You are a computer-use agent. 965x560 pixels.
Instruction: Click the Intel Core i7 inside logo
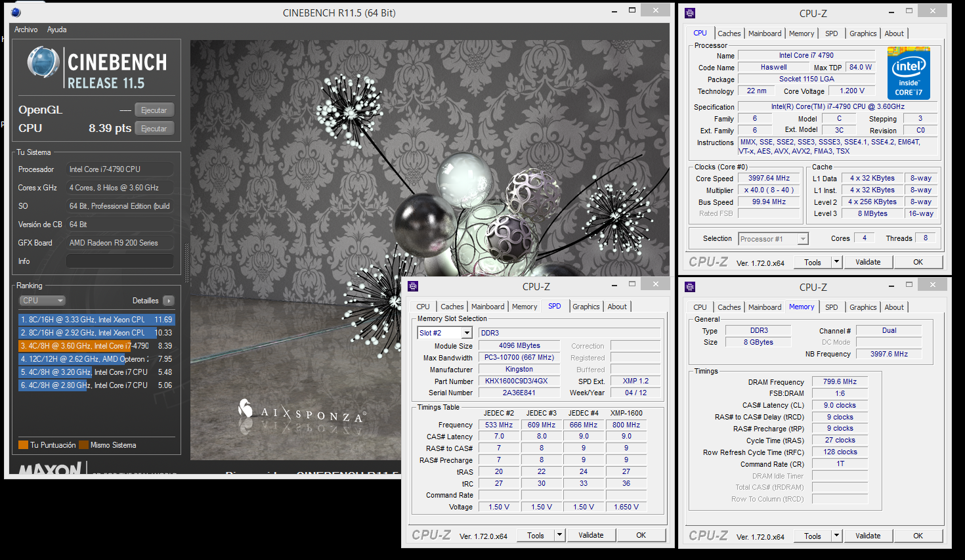[x=909, y=73]
